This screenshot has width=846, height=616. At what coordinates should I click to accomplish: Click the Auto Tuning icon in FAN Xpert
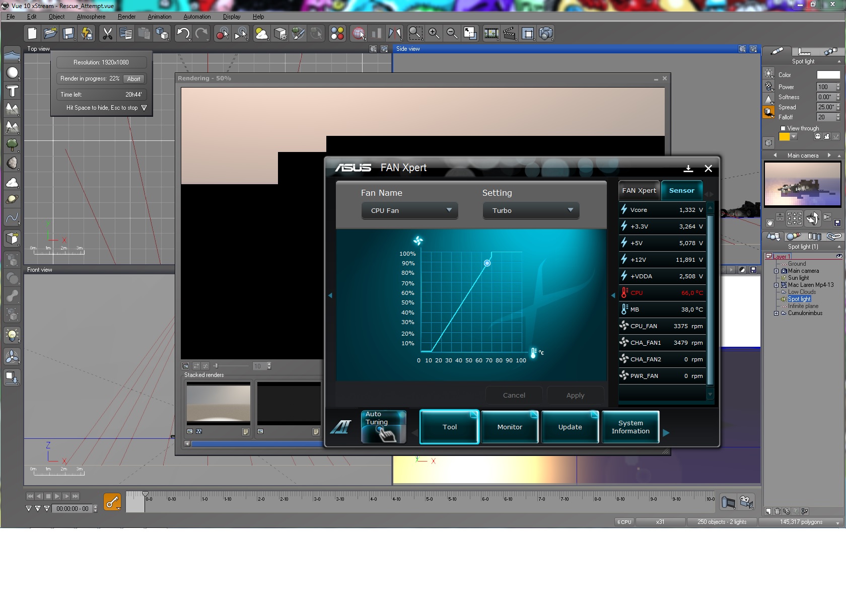pos(383,427)
